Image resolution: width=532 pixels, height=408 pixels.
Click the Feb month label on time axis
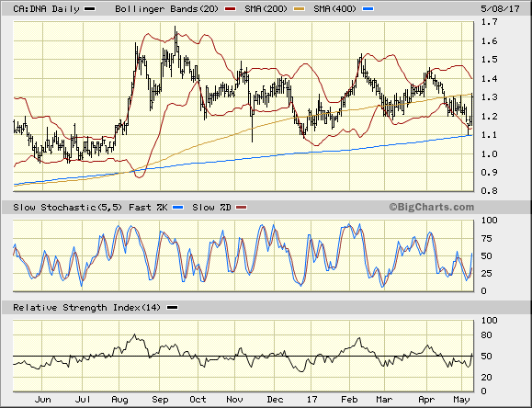click(349, 399)
